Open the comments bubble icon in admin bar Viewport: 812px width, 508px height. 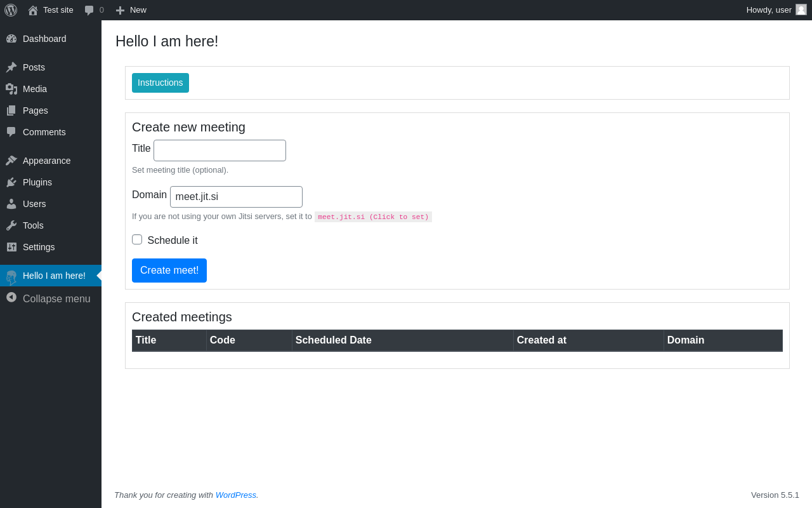[x=89, y=10]
